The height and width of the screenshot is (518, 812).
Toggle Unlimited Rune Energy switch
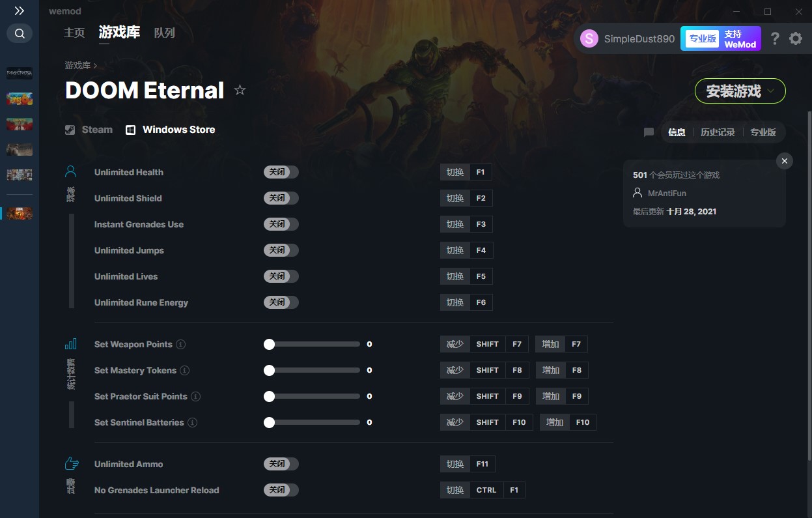coord(281,302)
